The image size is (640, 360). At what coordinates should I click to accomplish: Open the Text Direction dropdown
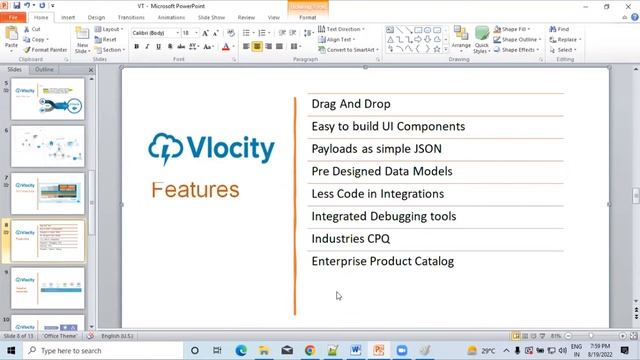pos(341,29)
